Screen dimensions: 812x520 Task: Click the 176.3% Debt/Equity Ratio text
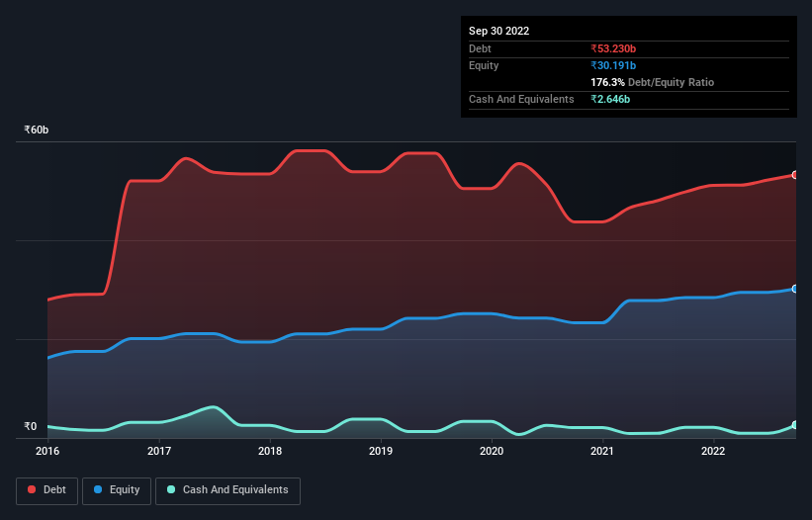click(652, 82)
